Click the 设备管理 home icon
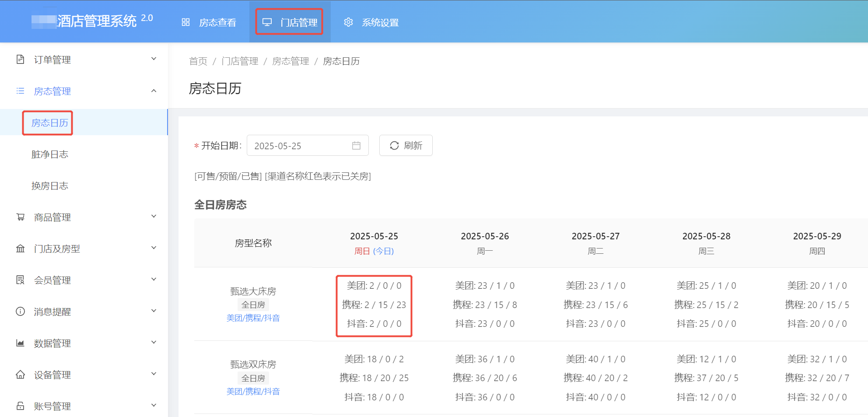The width and height of the screenshot is (868, 417). (20, 375)
